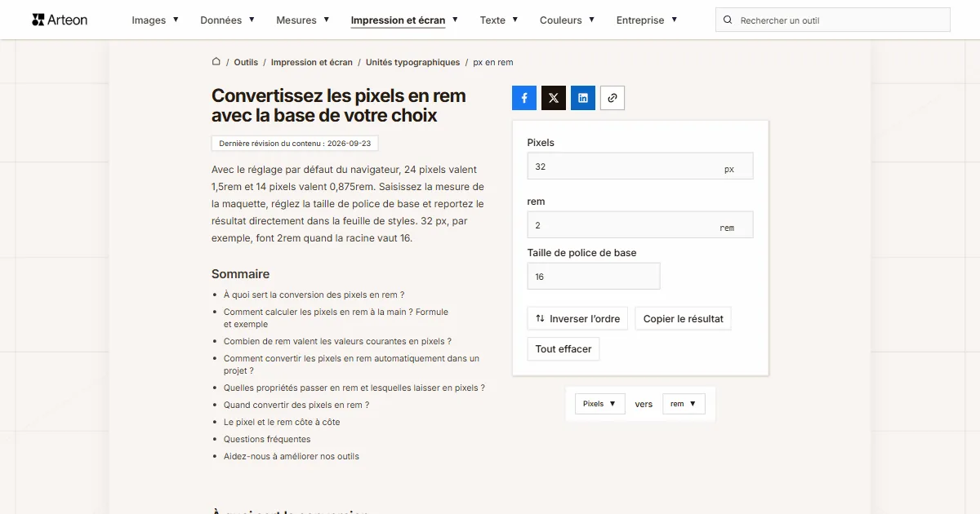Share the page on Facebook
The image size is (980, 514).
pyautogui.click(x=524, y=98)
